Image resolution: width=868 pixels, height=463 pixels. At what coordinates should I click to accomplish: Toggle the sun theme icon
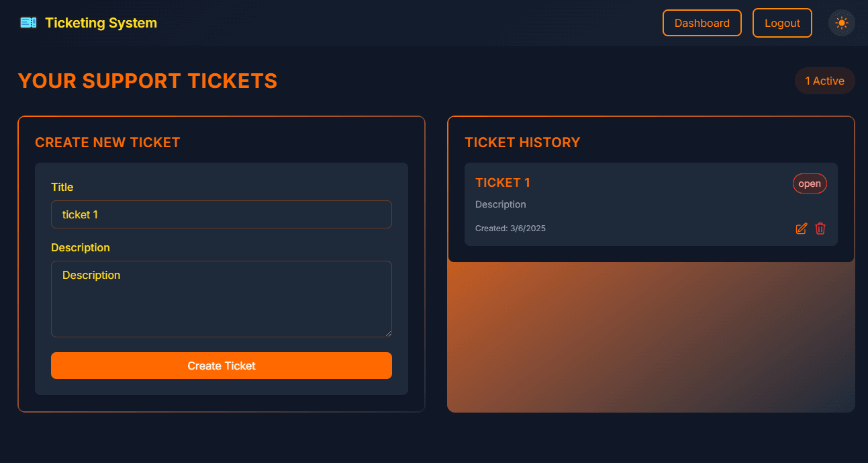point(841,22)
